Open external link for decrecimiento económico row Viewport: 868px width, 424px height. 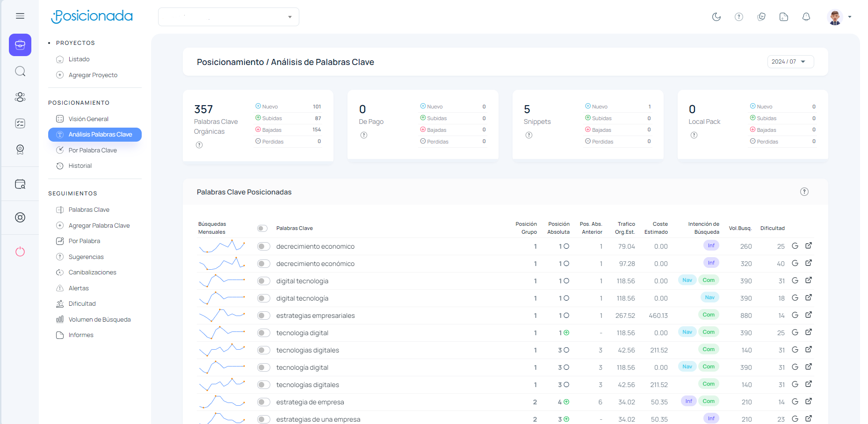tap(809, 263)
